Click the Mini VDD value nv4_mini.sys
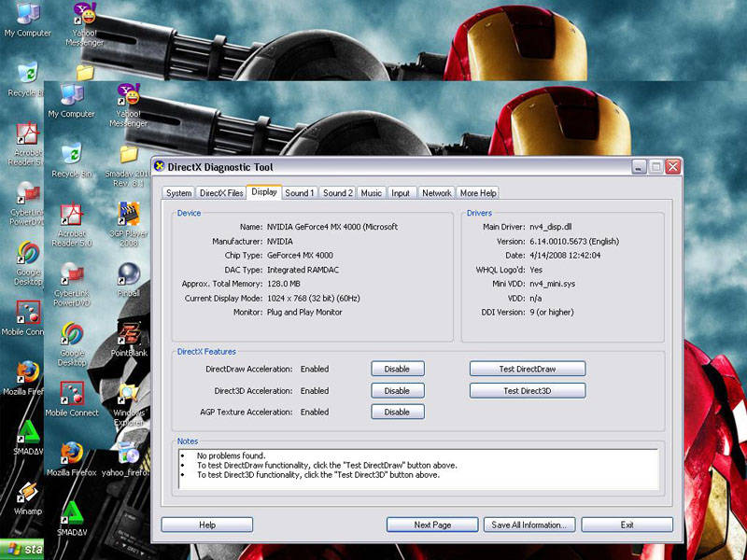 552,284
